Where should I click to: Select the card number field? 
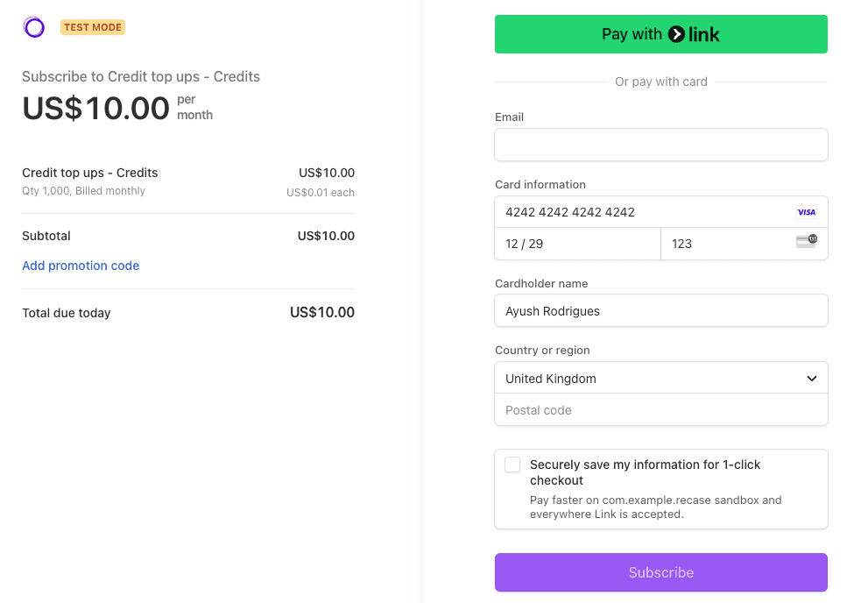(661, 212)
